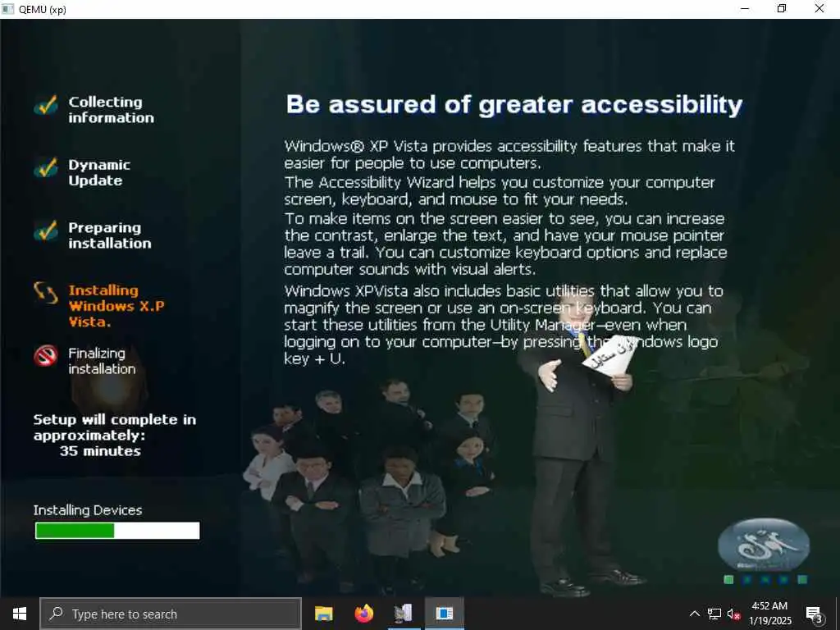Open File Explorer from the taskbar
Image resolution: width=840 pixels, height=630 pixels.
click(323, 614)
